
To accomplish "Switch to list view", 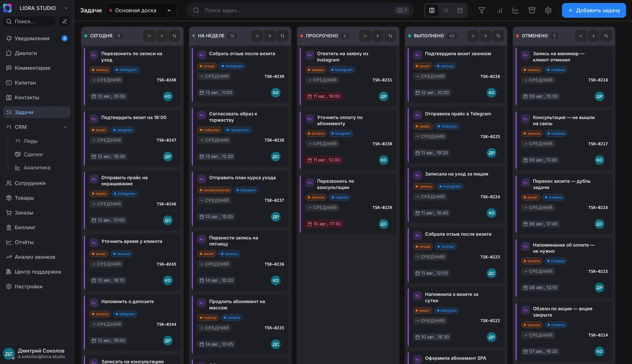I will click(x=446, y=10).
